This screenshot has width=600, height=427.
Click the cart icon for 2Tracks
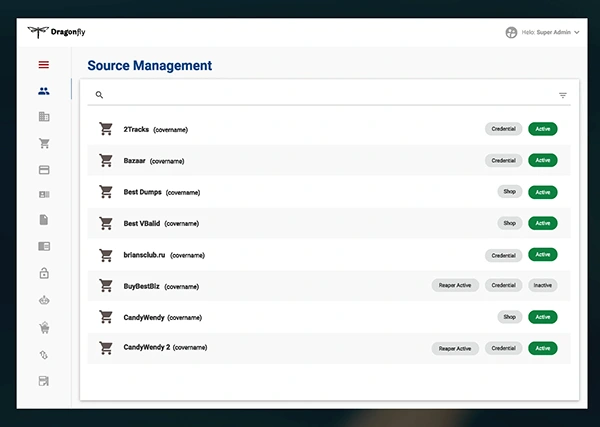106,129
